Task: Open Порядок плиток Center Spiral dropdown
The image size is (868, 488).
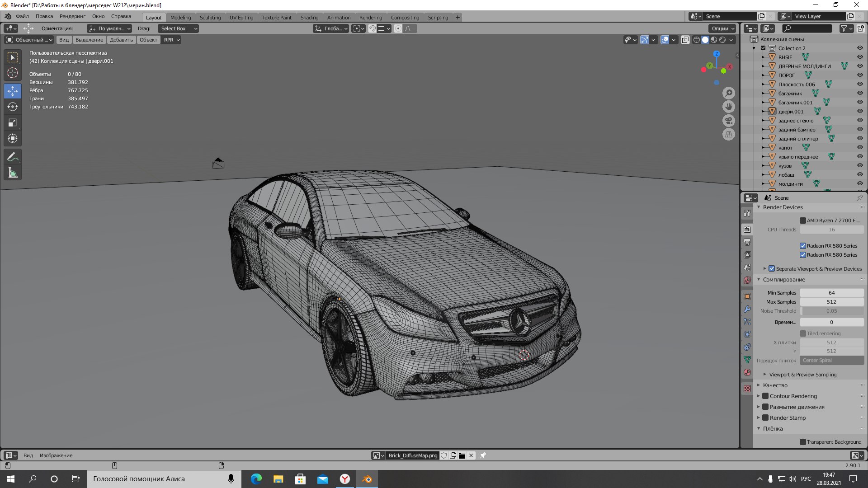Action: coord(832,360)
